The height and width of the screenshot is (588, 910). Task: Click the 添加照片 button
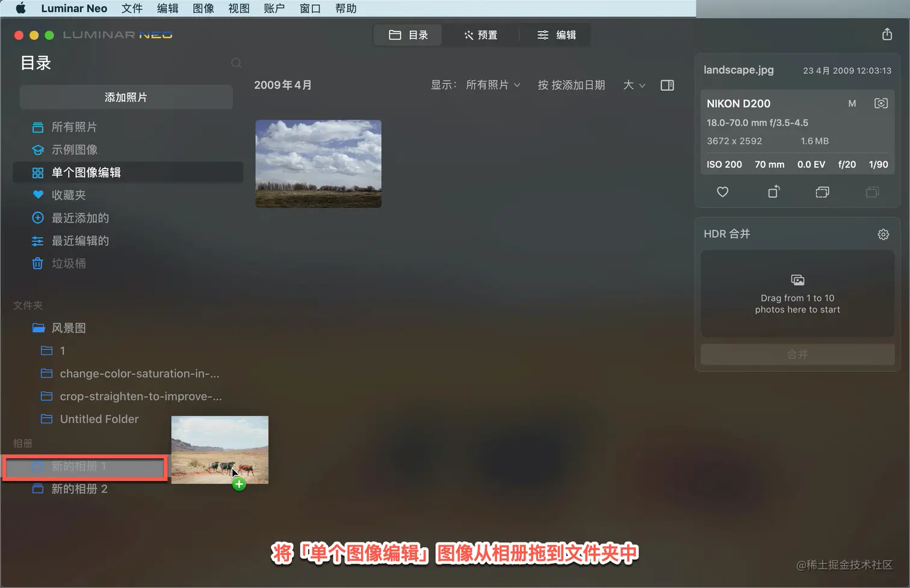pos(126,97)
